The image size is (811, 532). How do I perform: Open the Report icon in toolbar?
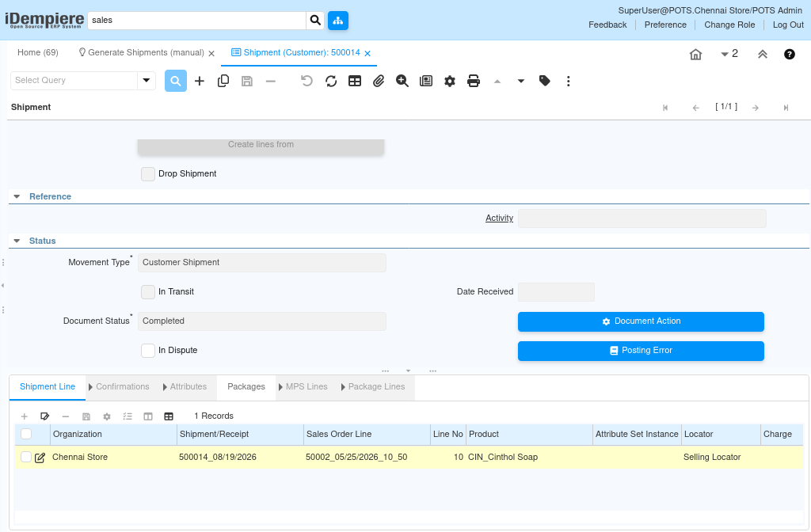click(x=425, y=81)
